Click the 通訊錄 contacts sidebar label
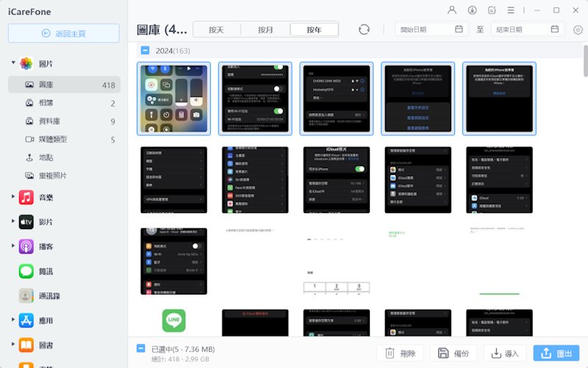The width and height of the screenshot is (588, 368). tap(49, 296)
